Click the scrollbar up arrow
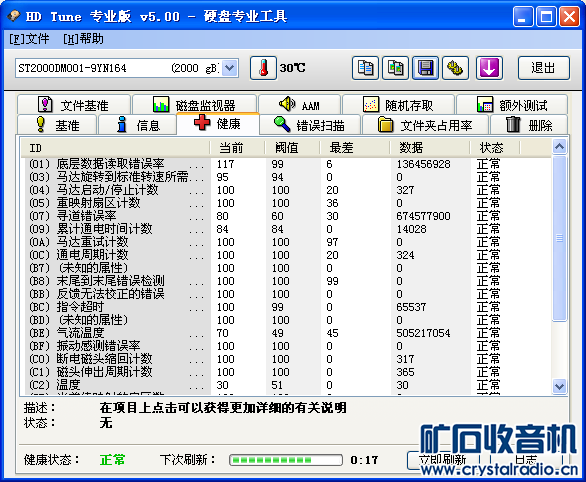586x482 pixels. pyautogui.click(x=559, y=147)
